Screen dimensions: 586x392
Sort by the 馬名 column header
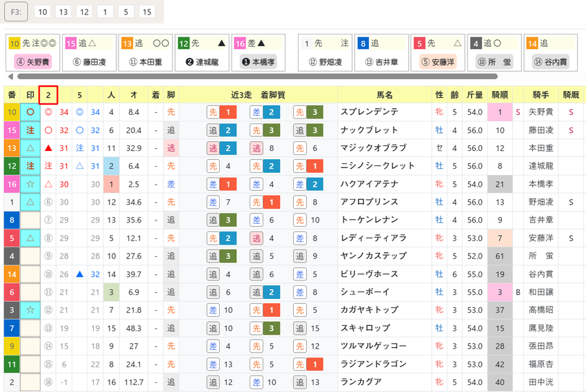tap(385, 95)
